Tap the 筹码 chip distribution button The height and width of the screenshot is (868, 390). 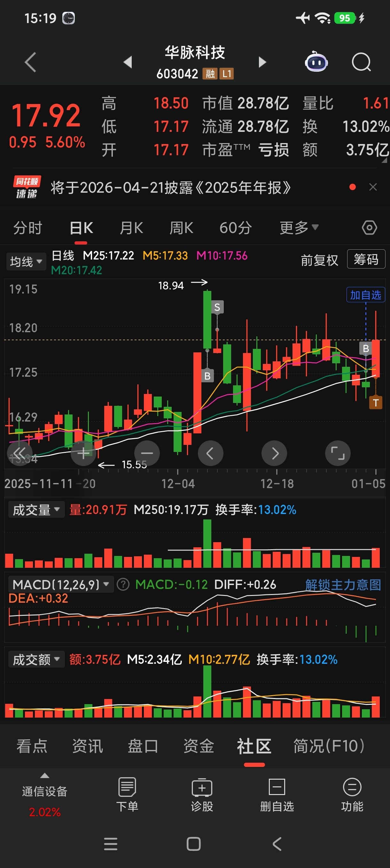[x=366, y=259]
